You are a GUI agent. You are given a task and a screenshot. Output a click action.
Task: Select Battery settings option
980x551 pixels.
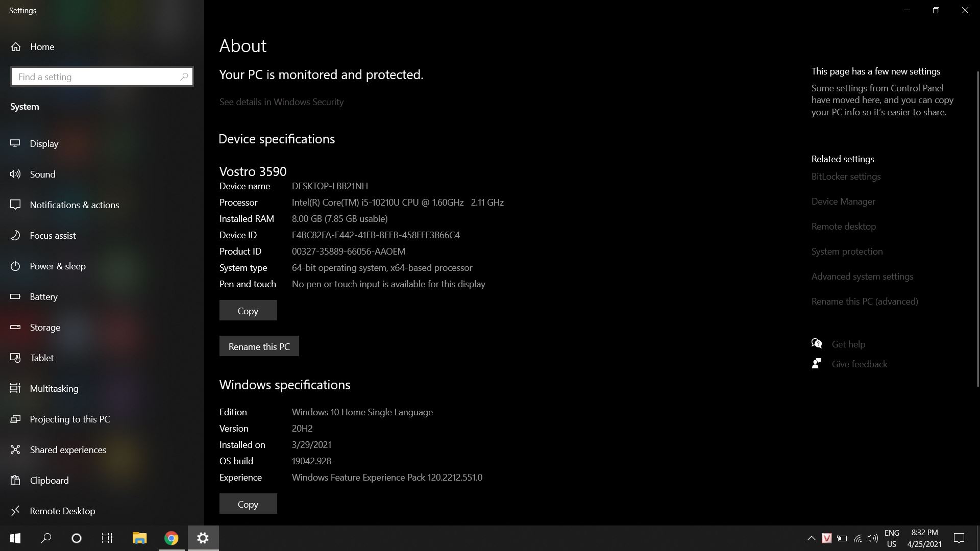pos(43,297)
